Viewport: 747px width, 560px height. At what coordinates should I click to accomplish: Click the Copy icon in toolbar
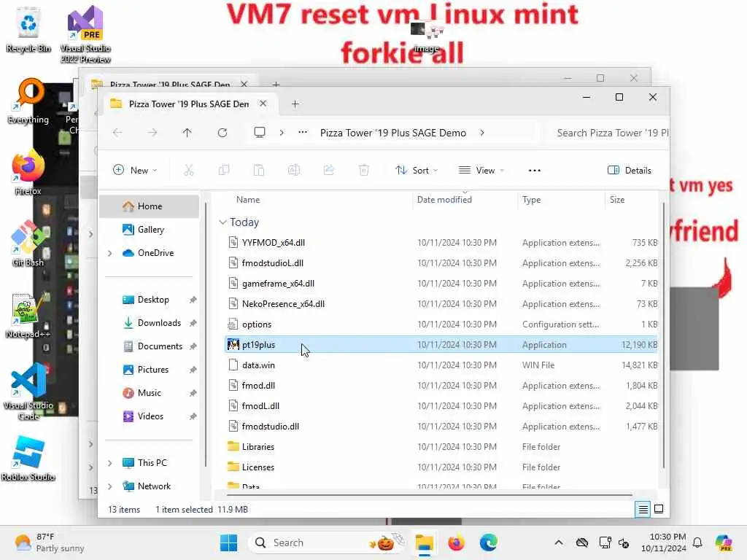pos(224,170)
